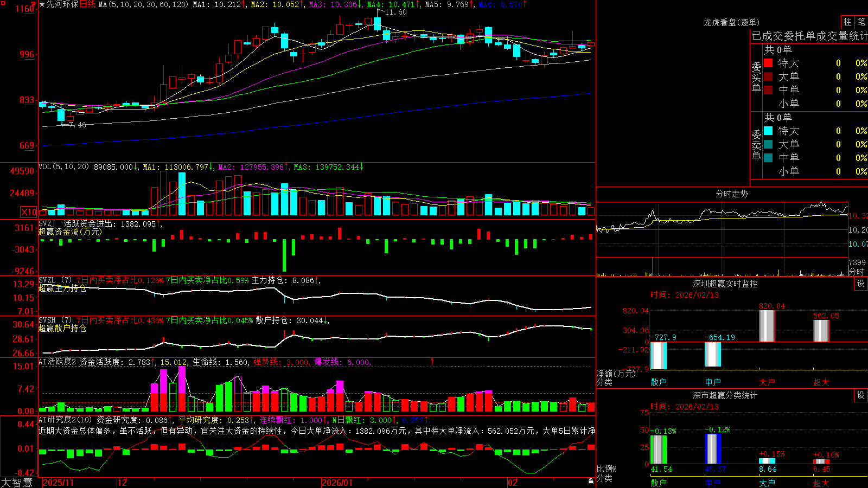The width and height of the screenshot is (868, 488).
Task: Click the 时间: 2026/02/13 in 深市超赢分类统计
Action: pos(684,407)
